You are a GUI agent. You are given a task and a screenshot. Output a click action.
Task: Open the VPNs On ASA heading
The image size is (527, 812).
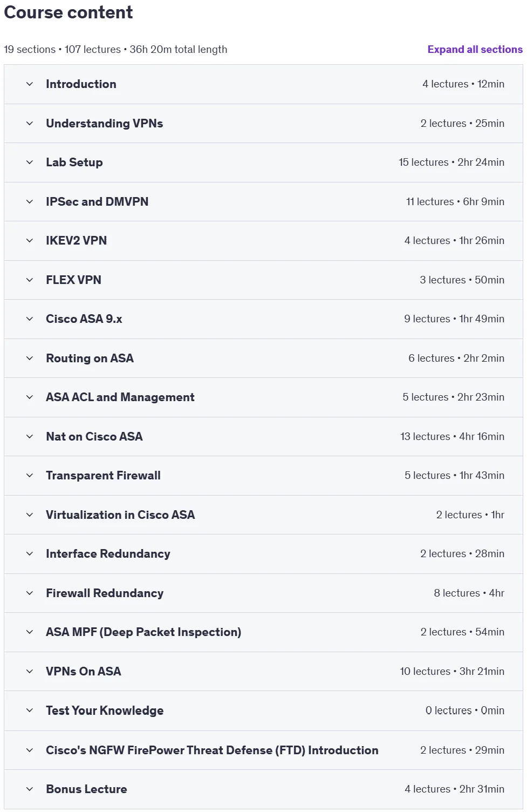tap(84, 672)
